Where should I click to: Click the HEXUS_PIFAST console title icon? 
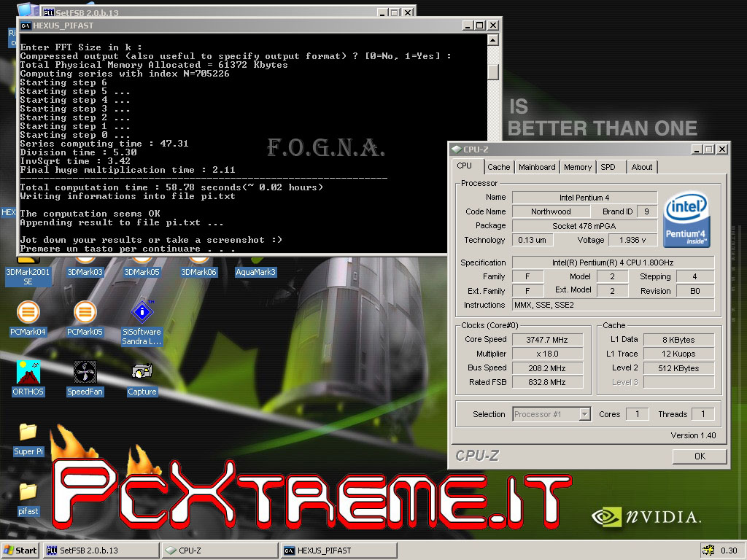[x=26, y=26]
